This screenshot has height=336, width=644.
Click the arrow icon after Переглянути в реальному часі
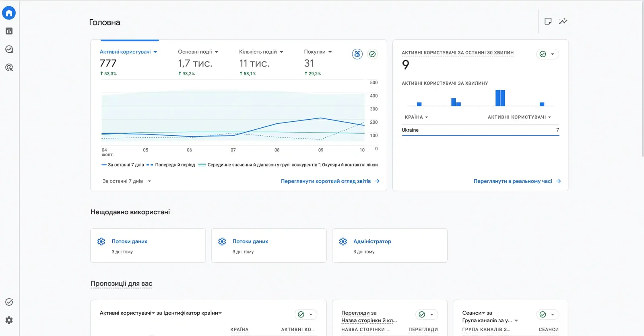point(558,181)
